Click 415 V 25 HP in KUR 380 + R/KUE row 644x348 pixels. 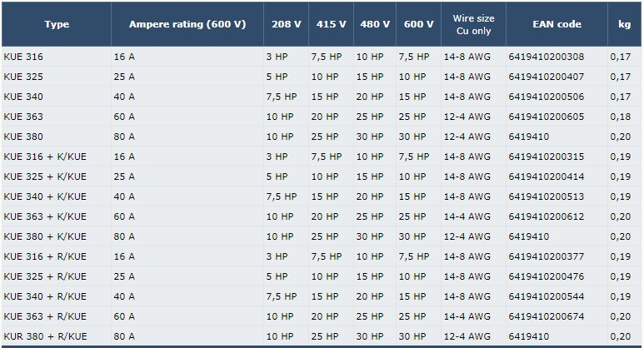325,336
